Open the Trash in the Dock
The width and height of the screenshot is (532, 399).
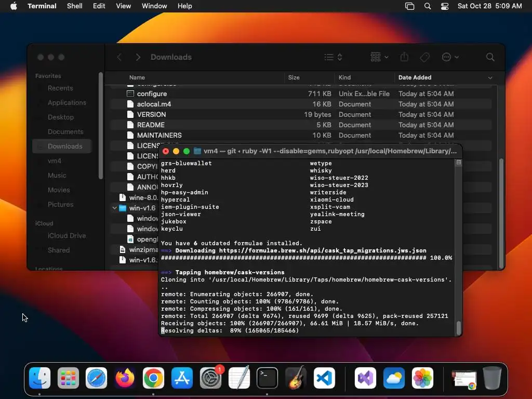[x=492, y=378]
